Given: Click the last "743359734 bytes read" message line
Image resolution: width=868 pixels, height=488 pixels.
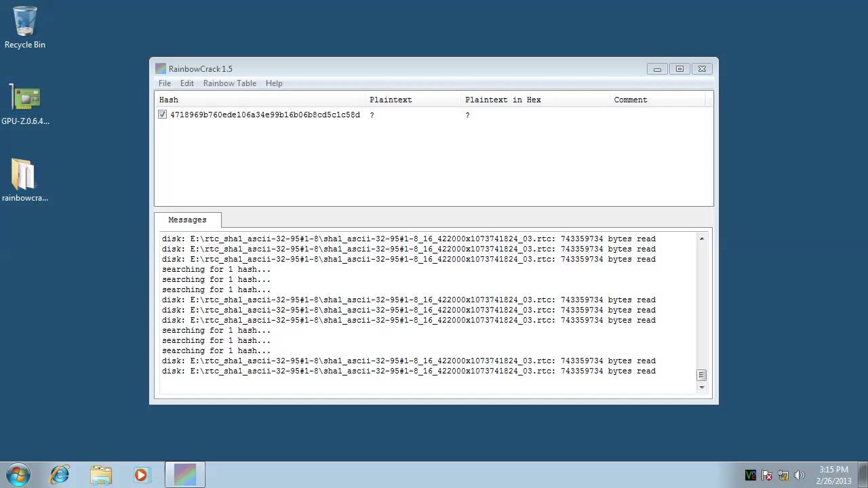Looking at the screenshot, I should coord(408,371).
